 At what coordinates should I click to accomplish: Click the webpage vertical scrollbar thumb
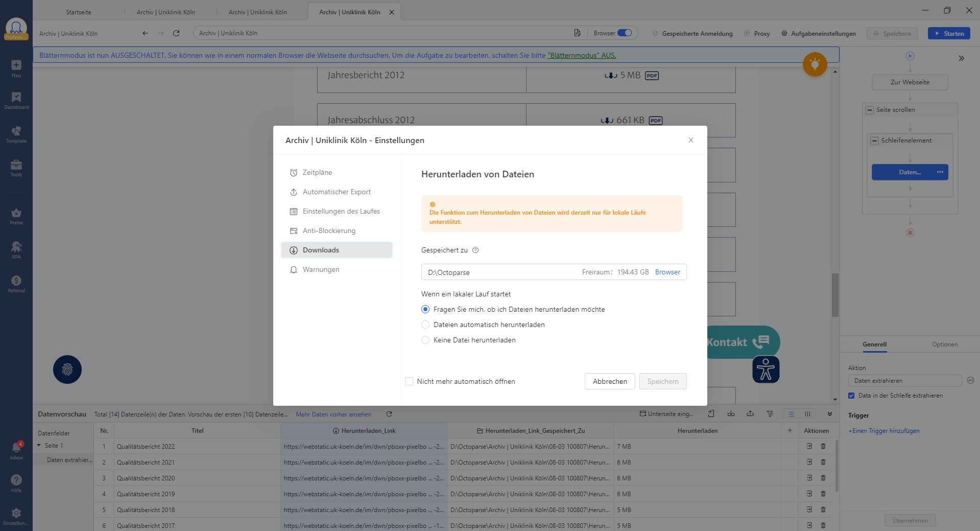tap(835, 295)
